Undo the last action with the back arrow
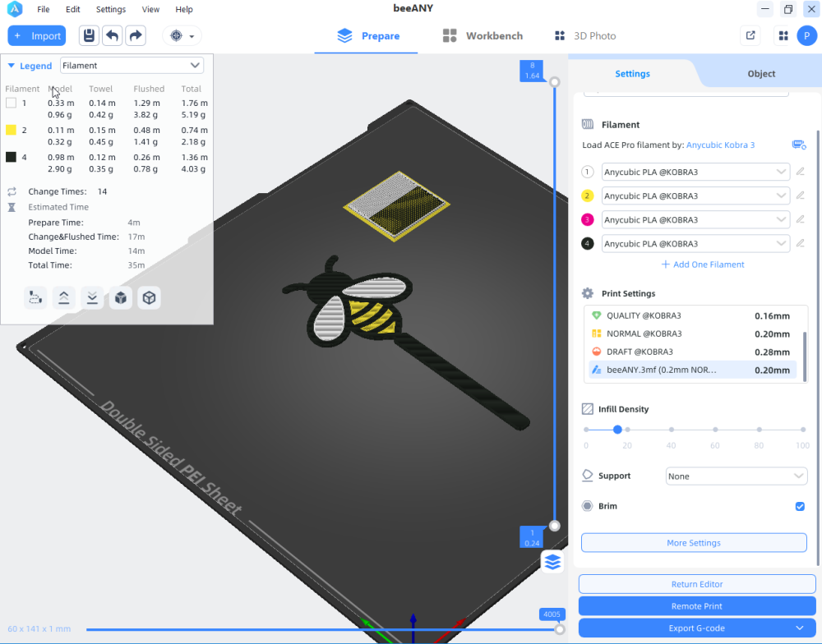This screenshot has width=822, height=644. coord(112,35)
